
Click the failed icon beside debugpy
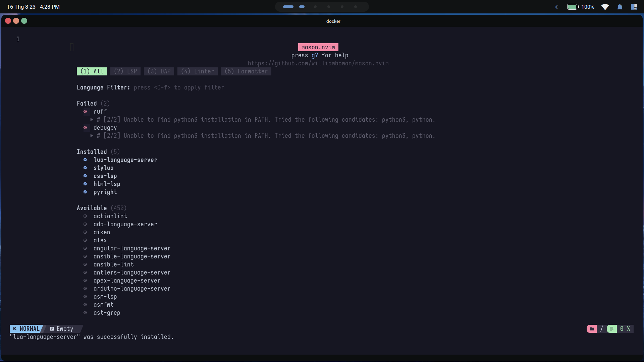(85, 128)
